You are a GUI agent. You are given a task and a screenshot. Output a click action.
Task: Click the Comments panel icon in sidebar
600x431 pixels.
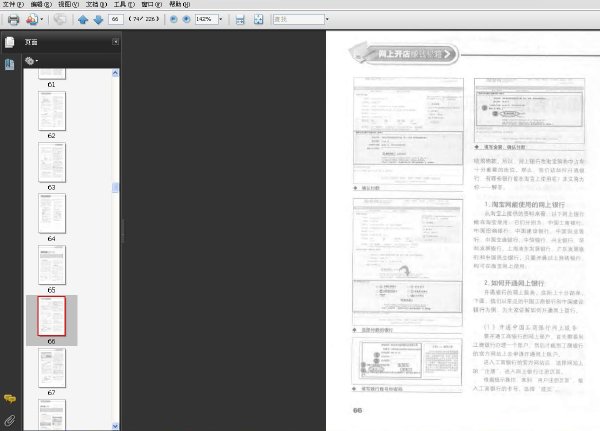coord(10,399)
